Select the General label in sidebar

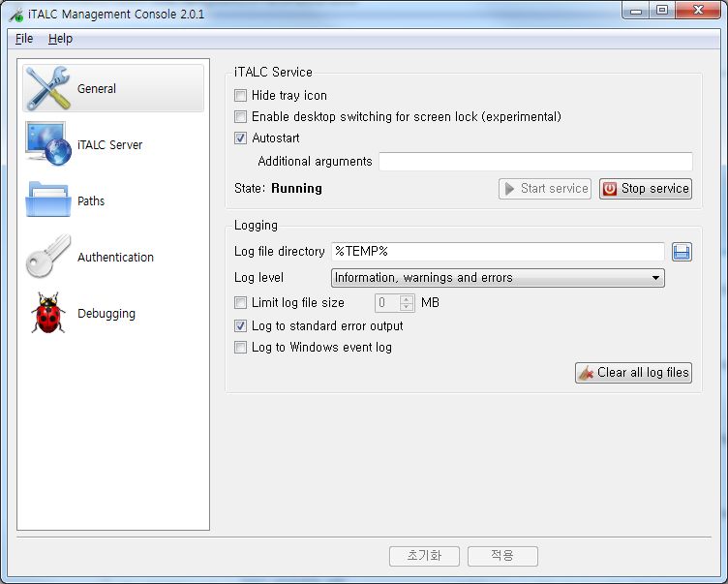97,88
